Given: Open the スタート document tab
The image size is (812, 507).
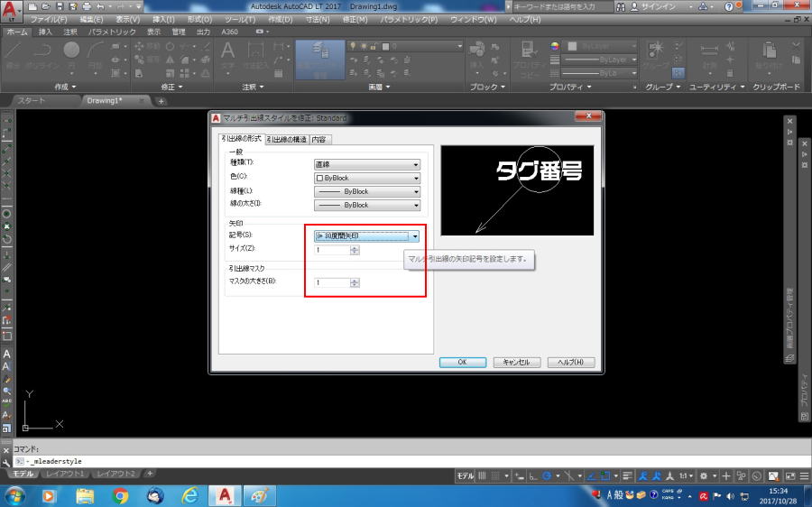Looking at the screenshot, I should [32, 100].
